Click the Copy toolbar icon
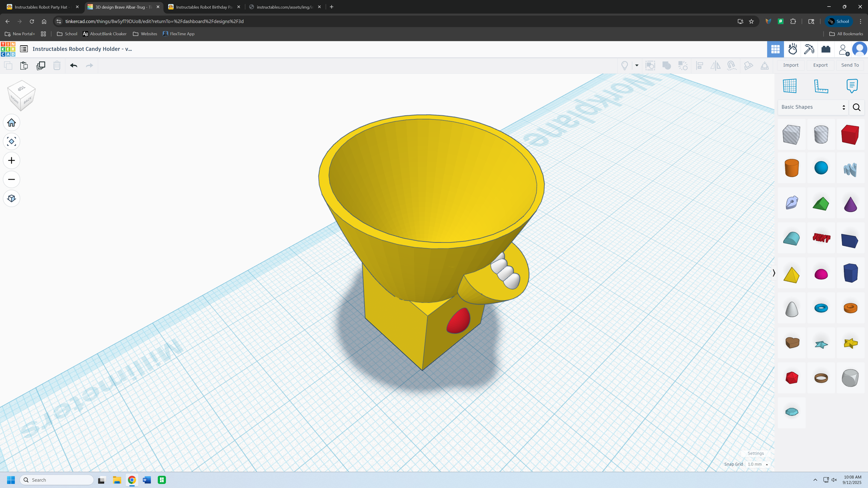868x488 pixels. 8,65
